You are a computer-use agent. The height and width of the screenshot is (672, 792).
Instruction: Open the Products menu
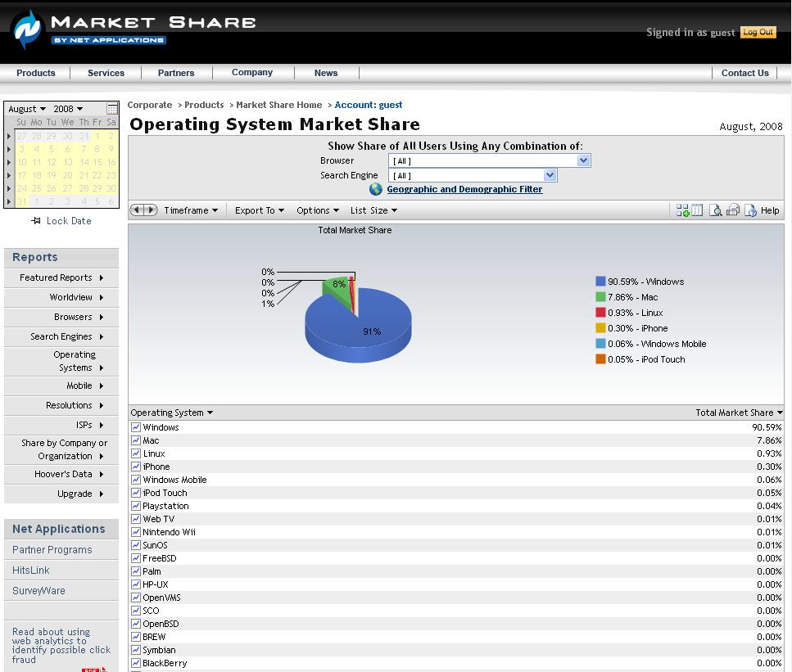[36, 73]
